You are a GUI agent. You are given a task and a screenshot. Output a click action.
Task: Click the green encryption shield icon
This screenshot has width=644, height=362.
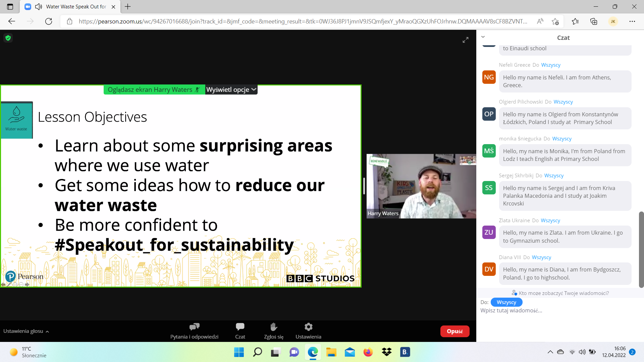pos(8,38)
